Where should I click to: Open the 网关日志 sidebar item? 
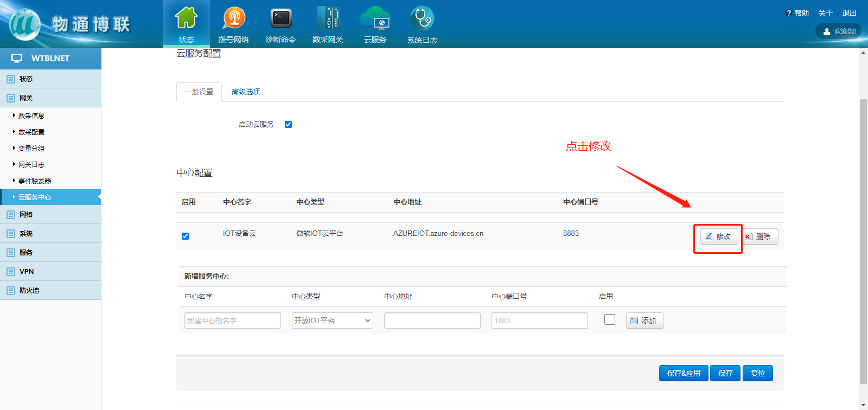point(31,164)
